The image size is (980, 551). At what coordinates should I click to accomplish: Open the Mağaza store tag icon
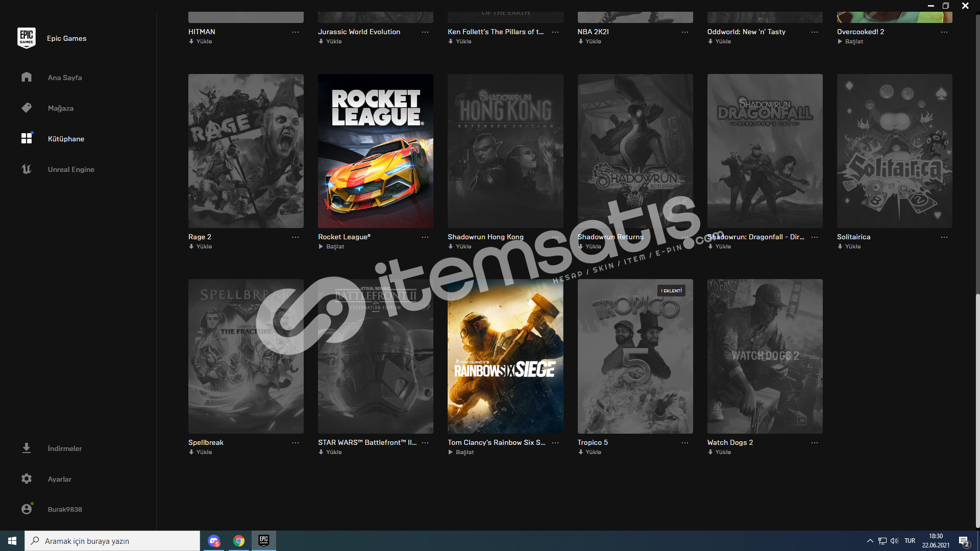(27, 108)
